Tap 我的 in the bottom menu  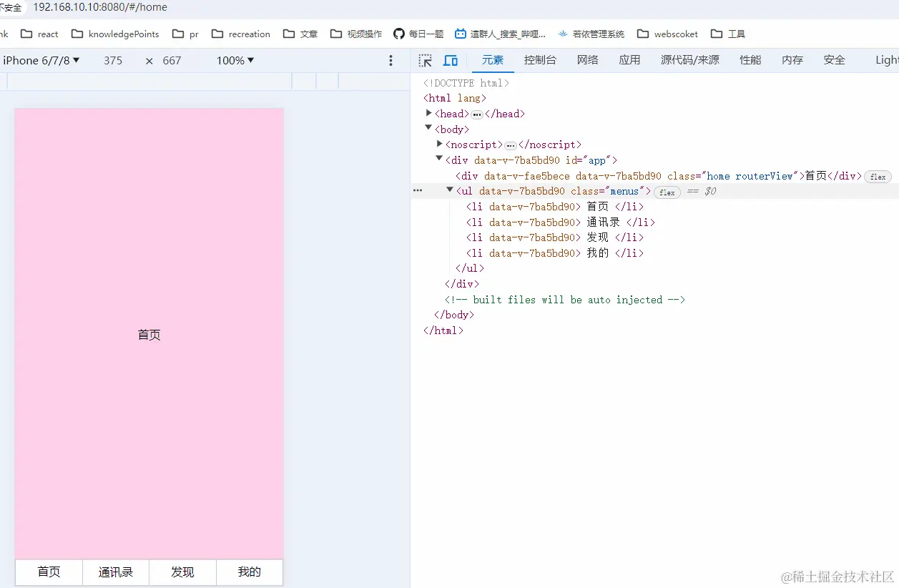click(250, 572)
